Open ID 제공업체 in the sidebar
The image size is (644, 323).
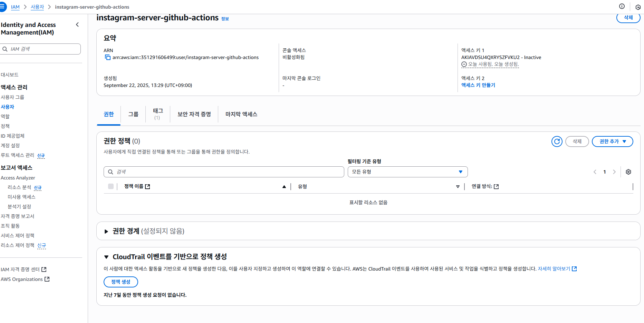12,136
